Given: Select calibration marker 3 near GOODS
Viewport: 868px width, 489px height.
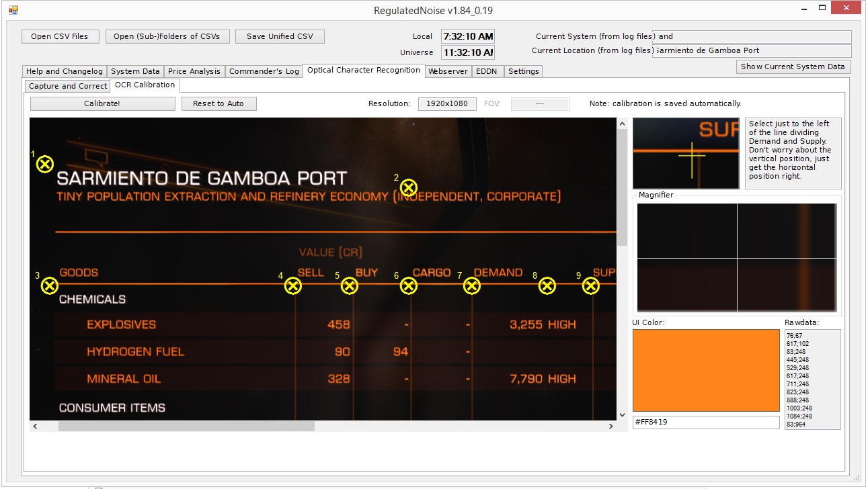Looking at the screenshot, I should coord(50,286).
